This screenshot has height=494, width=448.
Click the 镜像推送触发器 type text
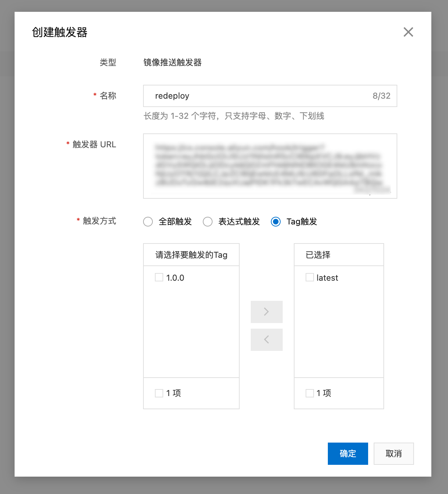click(173, 63)
